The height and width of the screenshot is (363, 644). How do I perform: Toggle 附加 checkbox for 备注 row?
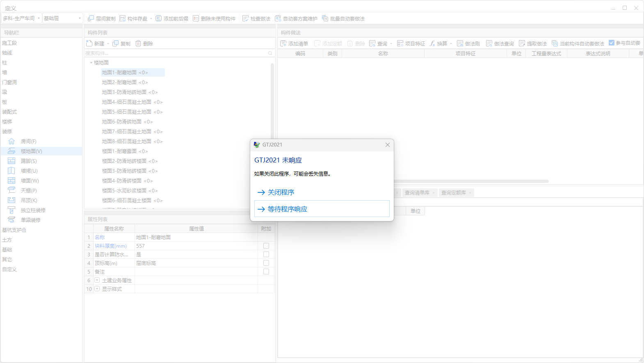point(266,272)
